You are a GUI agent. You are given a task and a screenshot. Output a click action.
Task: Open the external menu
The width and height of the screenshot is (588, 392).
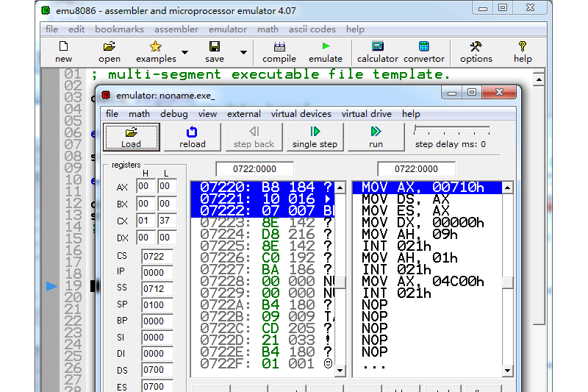244,114
